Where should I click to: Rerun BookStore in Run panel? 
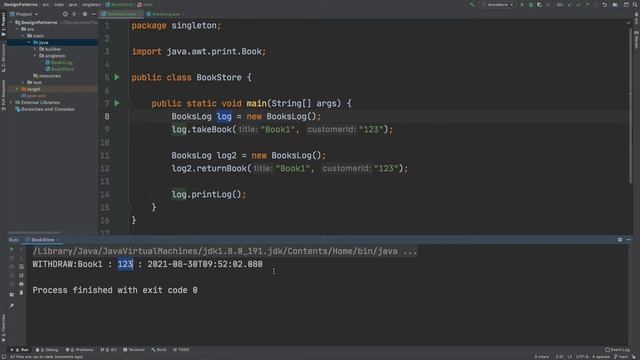pyautogui.click(x=11, y=249)
